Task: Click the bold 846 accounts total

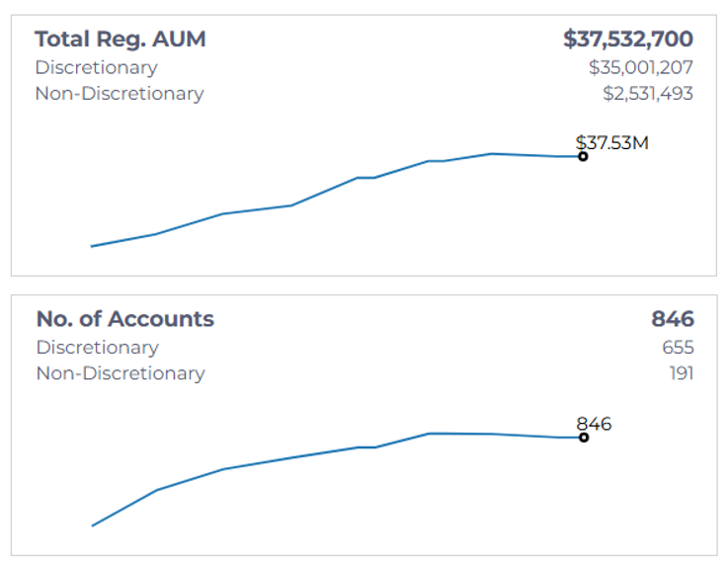Action: click(673, 319)
